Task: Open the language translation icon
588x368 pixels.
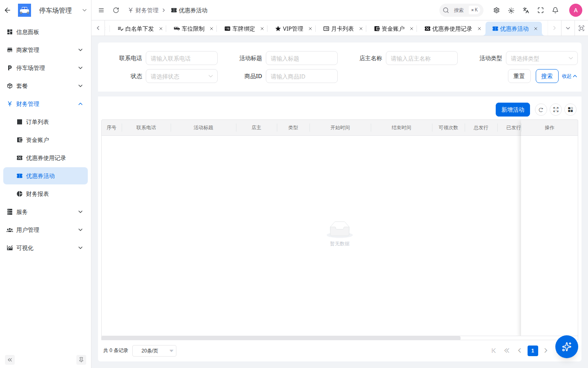Action: tap(526, 10)
